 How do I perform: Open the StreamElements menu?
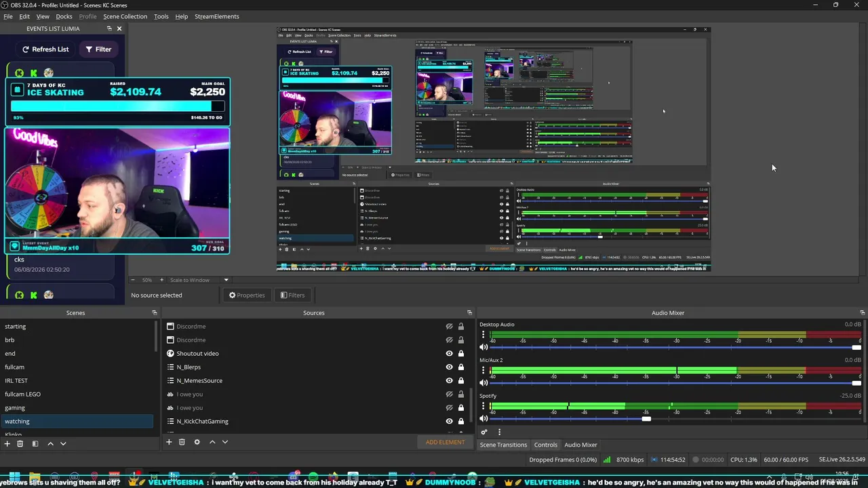click(x=217, y=16)
